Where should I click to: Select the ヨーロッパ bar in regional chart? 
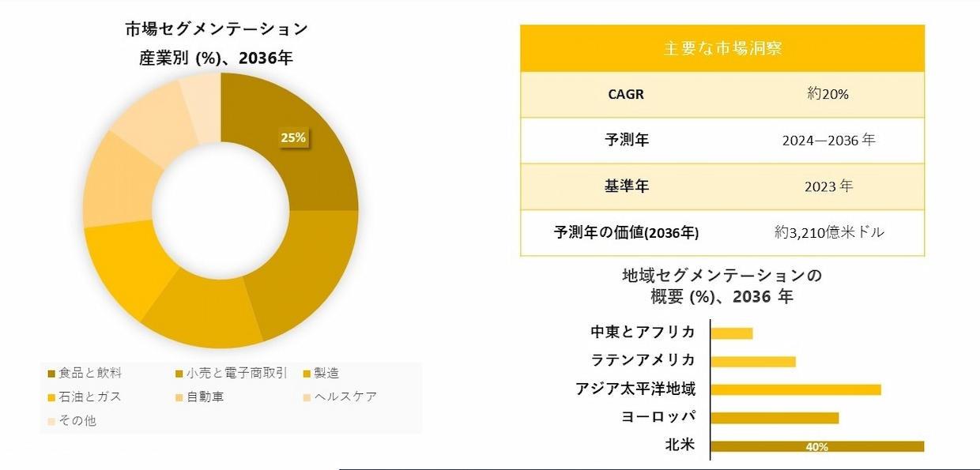(775, 418)
